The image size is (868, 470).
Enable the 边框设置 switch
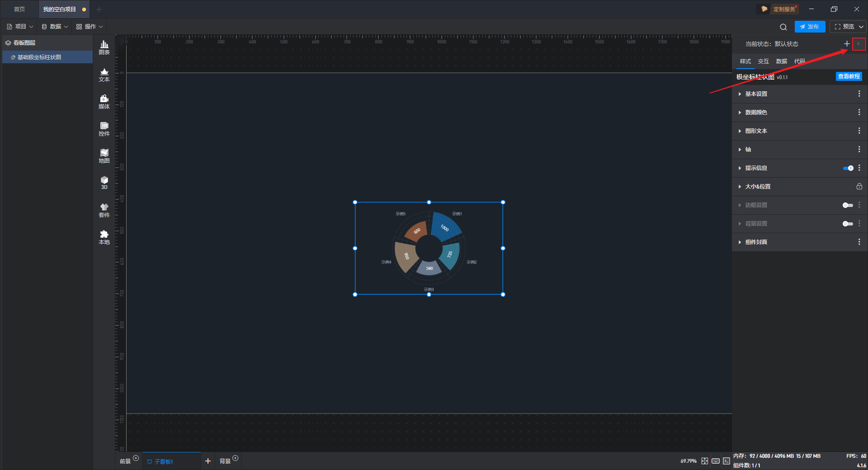click(x=848, y=205)
